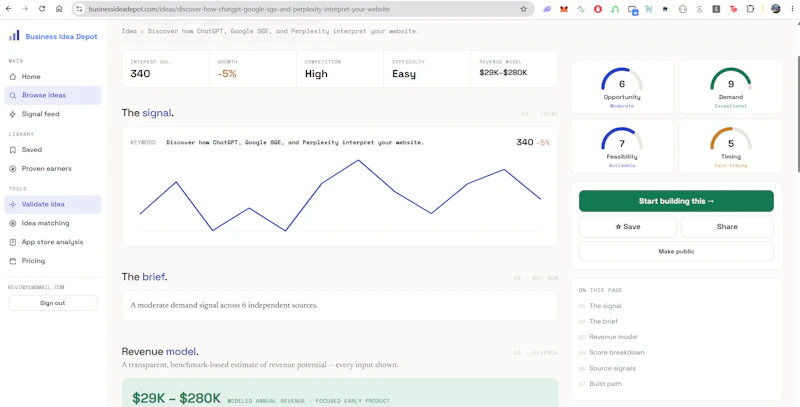
Task: Open the Signal feed section
Action: tap(53, 114)
